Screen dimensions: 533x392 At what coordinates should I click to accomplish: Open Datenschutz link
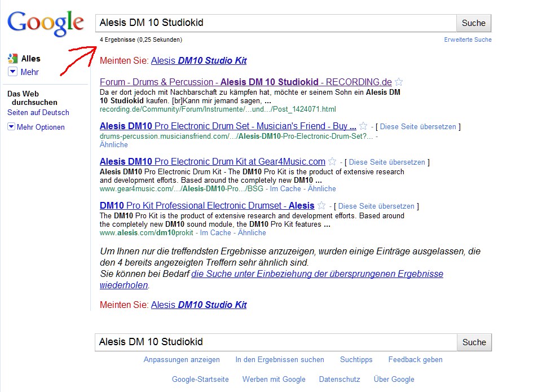[x=339, y=380]
